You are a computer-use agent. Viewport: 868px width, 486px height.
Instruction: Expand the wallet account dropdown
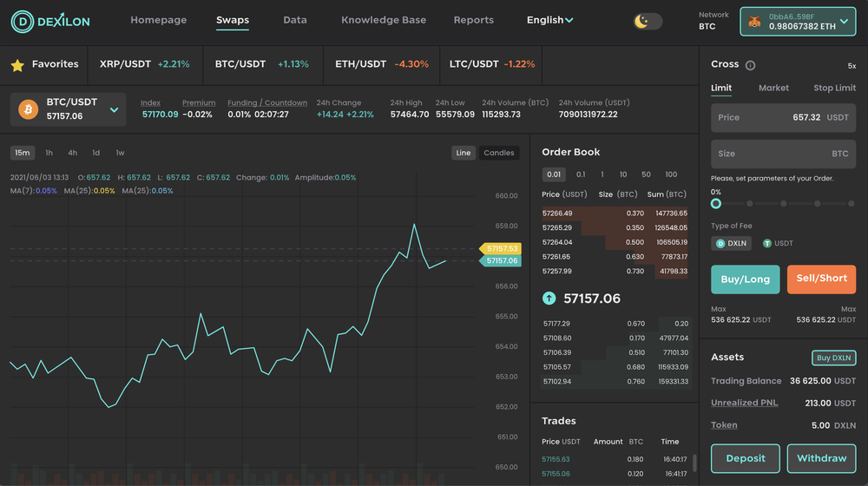point(845,21)
